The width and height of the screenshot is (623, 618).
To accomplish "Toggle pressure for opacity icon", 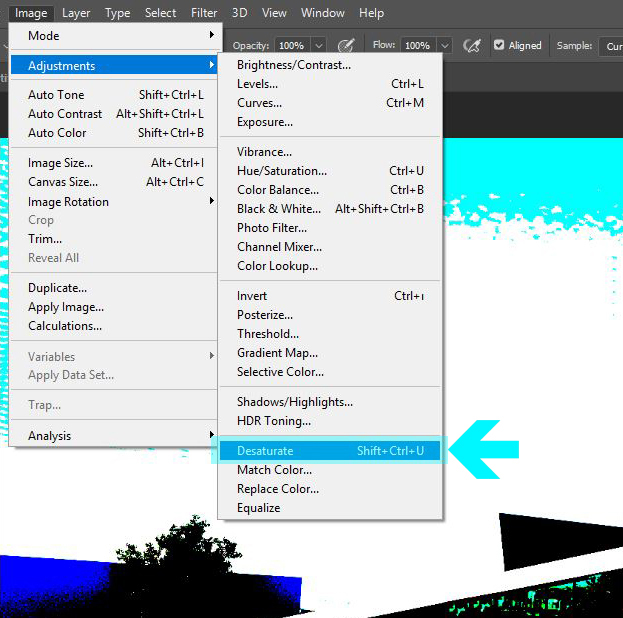I will pos(346,46).
